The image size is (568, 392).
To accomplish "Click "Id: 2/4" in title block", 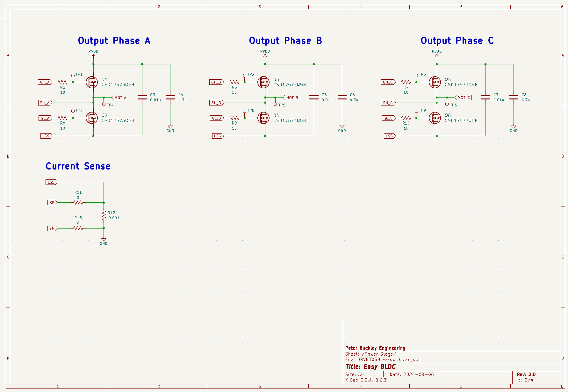I will [525, 380].
